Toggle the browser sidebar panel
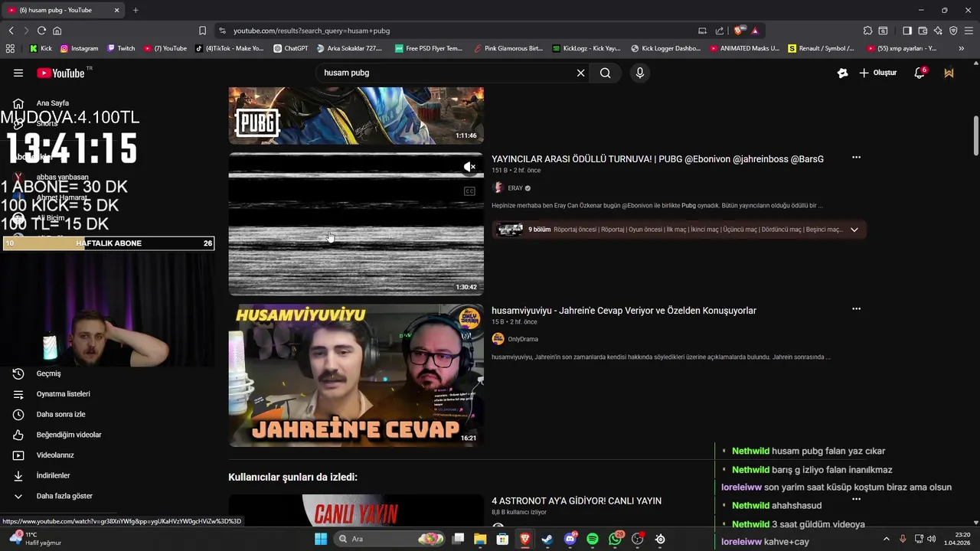Screen dimensions: 980x551 coord(907,31)
